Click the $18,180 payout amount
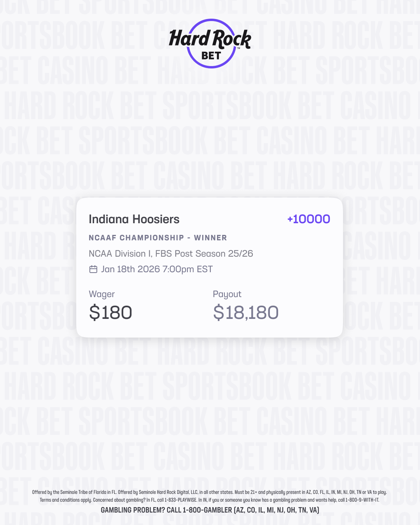 pos(246,313)
